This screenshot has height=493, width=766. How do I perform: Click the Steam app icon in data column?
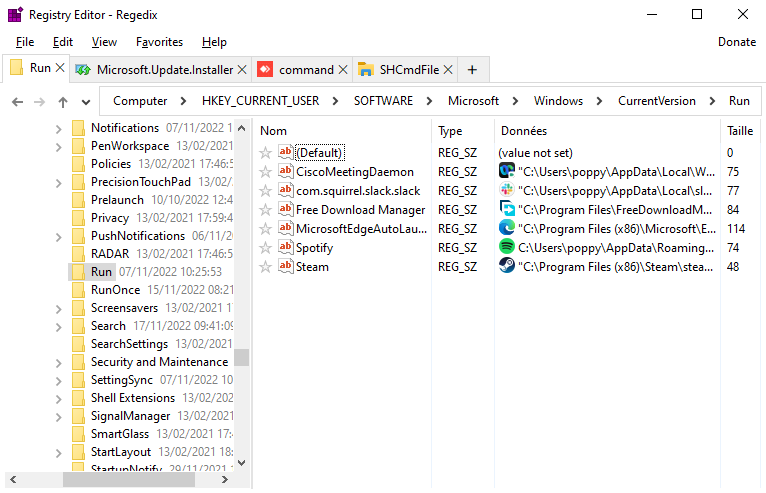click(x=507, y=266)
